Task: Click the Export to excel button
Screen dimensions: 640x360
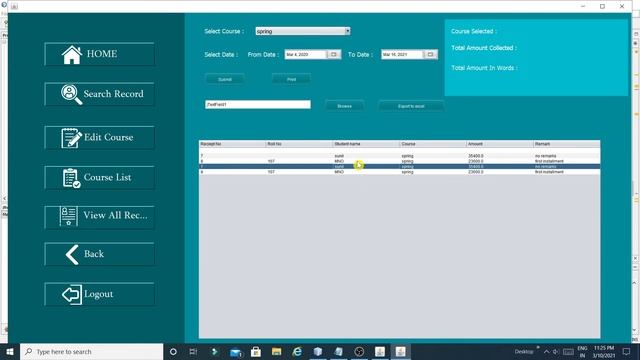Action: pyautogui.click(x=411, y=106)
